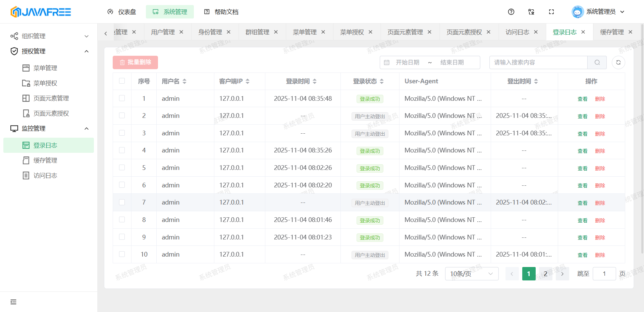Check the checkbox for row 5
This screenshot has height=312, width=644.
point(122,167)
